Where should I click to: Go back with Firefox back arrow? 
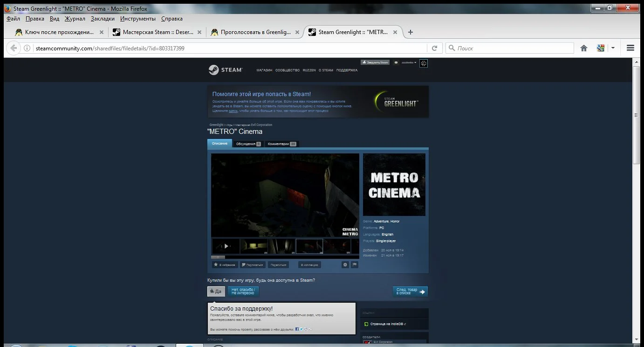tap(14, 48)
